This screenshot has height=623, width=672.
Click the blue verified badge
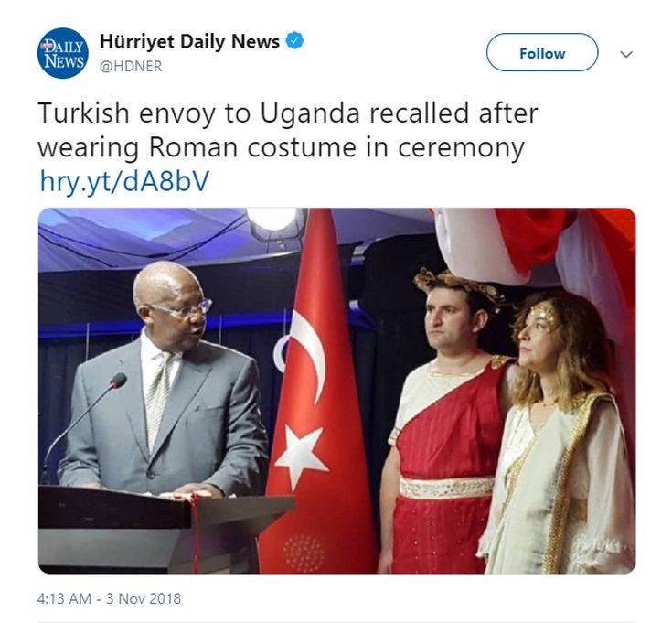click(294, 41)
